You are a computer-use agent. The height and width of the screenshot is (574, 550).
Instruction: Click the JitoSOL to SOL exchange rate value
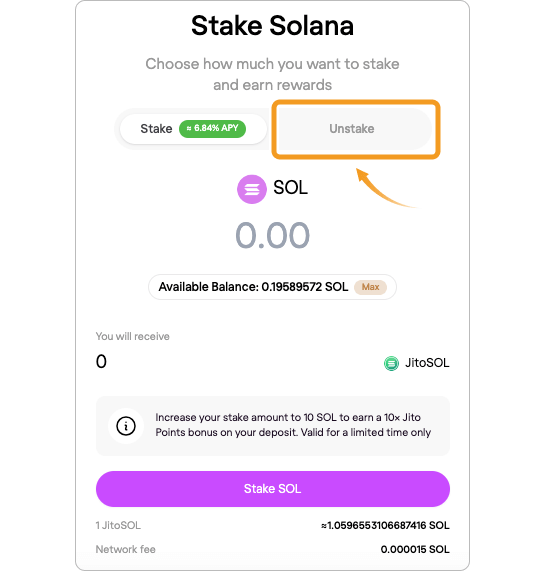point(385,526)
